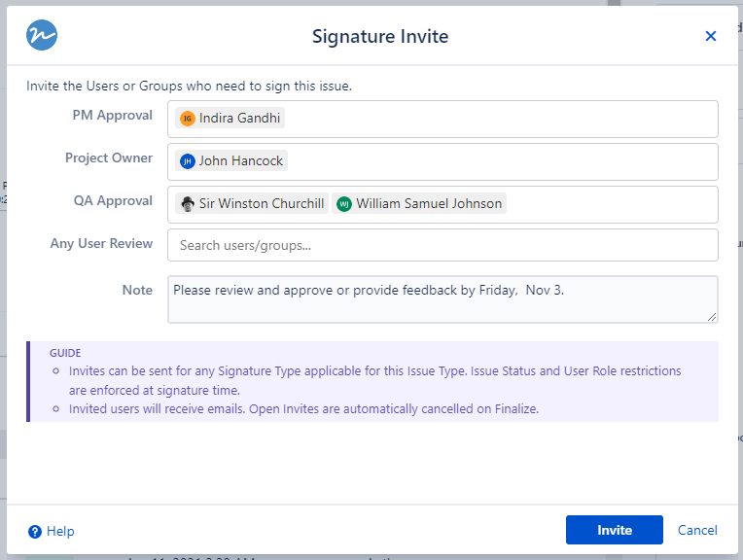Click the Cancel link
743x560 pixels.
click(x=697, y=530)
